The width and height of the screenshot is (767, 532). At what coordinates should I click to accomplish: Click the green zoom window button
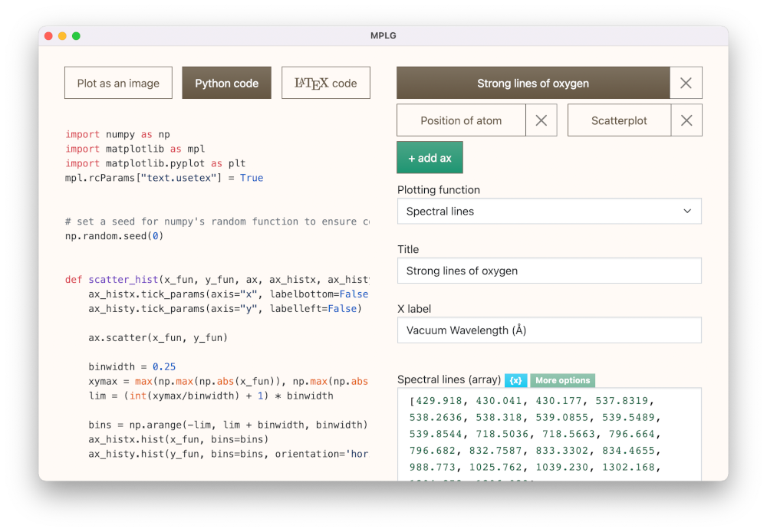pyautogui.click(x=76, y=36)
